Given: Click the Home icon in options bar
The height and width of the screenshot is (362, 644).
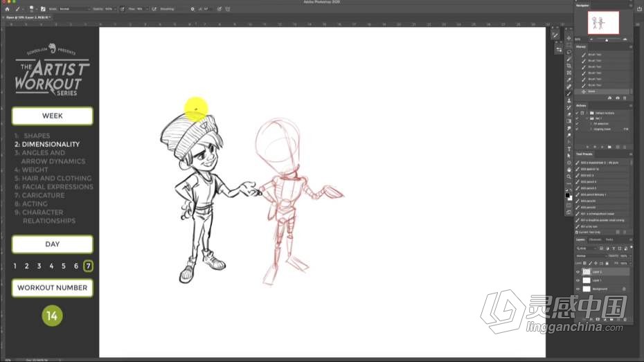Looking at the screenshot, I should pyautogui.click(x=7, y=8).
